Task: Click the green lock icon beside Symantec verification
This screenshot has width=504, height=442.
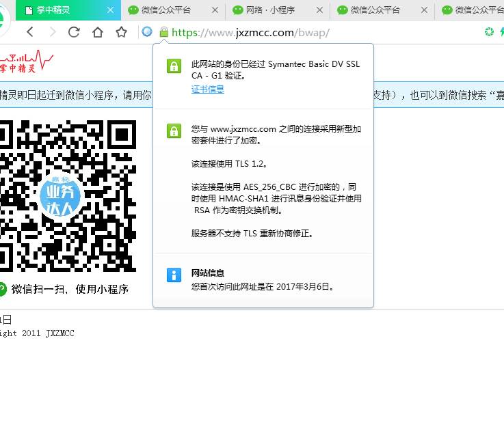Action: [x=174, y=66]
